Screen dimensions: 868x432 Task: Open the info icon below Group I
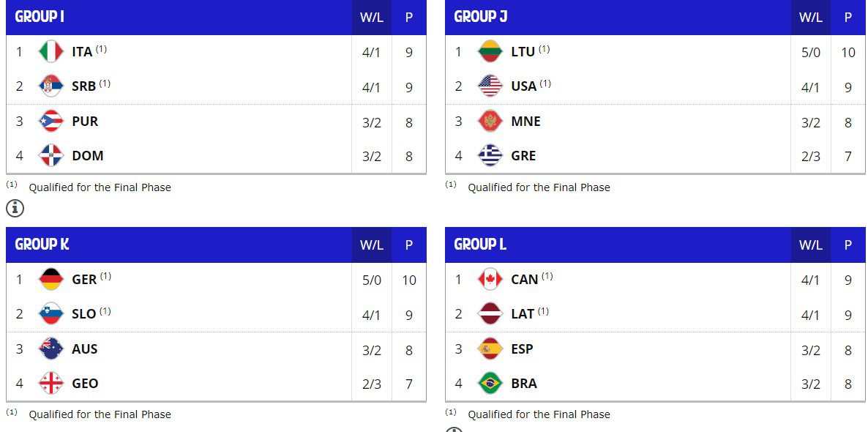pyautogui.click(x=15, y=209)
